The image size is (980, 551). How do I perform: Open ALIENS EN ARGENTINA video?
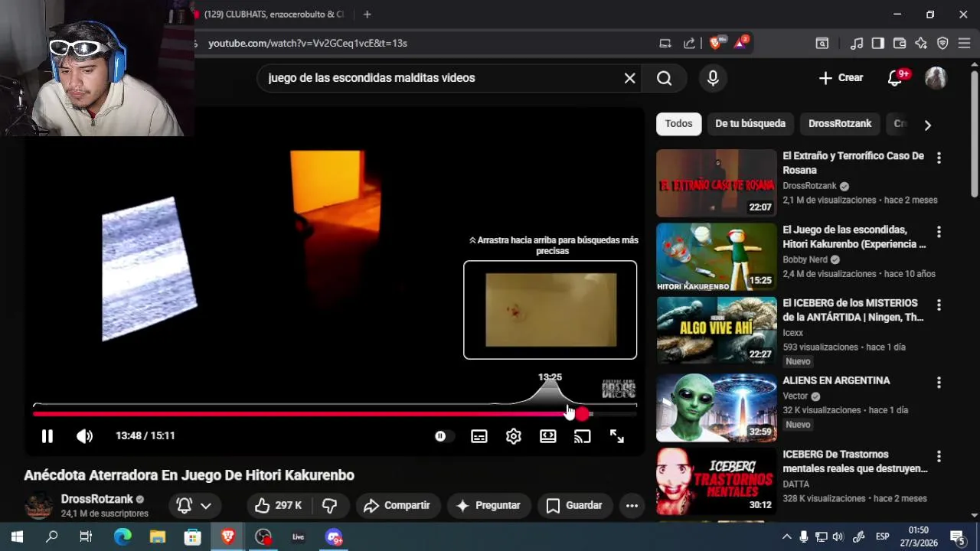pos(836,380)
